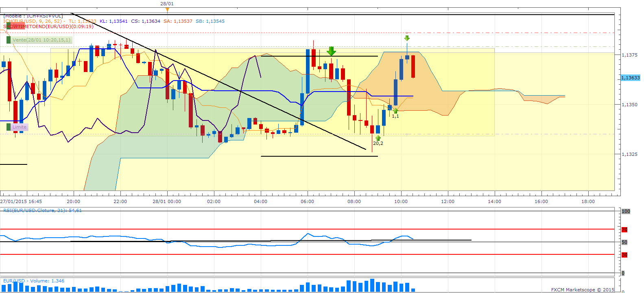Viewport: 644px width, 293px height.
Task: Select the Limite order label
Action: pyautogui.click(x=19, y=127)
